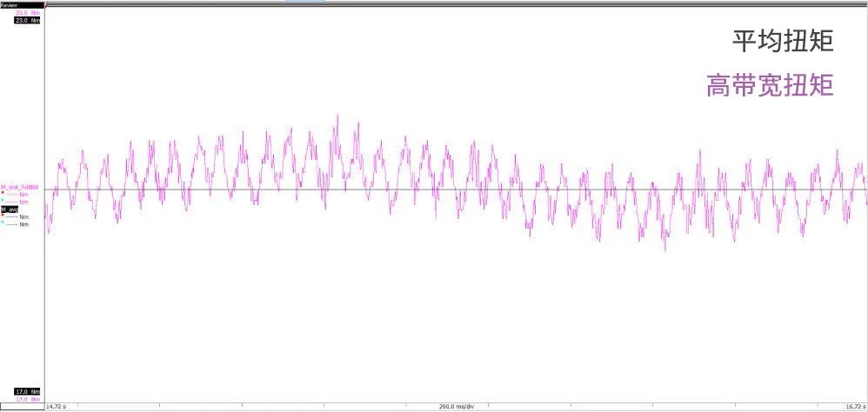This screenshot has height=412, width=868.
Task: Click the 平均扭矩 legend label
Action: [x=783, y=42]
